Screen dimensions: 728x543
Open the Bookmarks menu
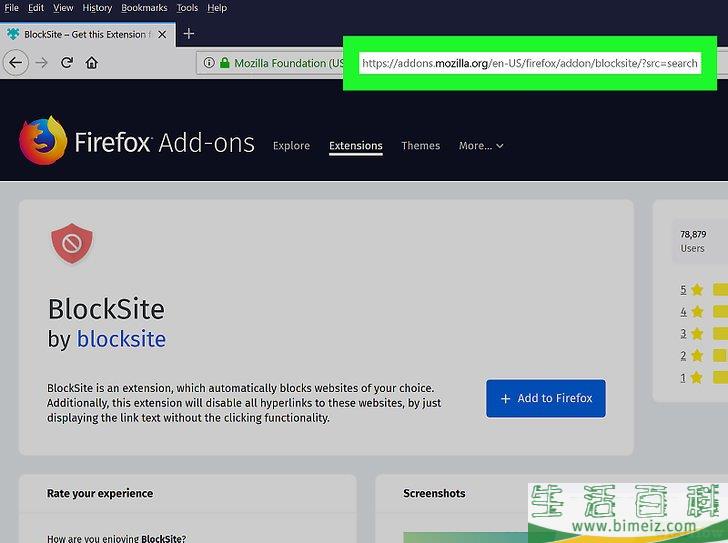[144, 8]
